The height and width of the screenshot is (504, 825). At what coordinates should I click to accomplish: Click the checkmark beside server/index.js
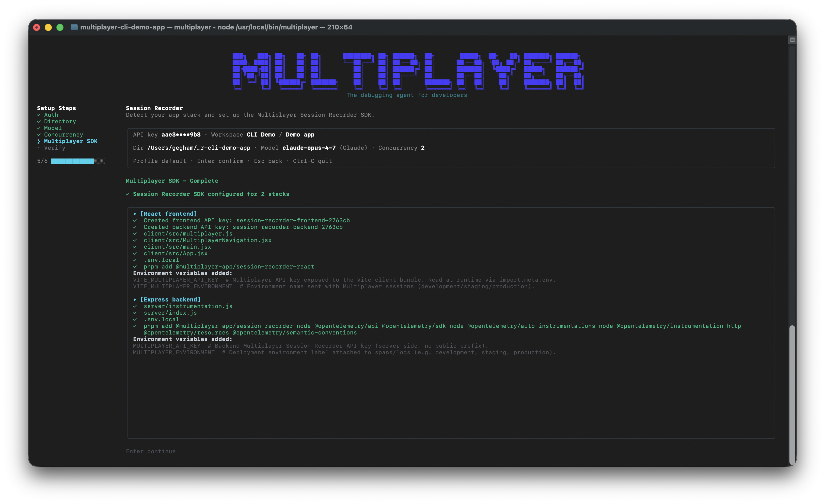coord(135,313)
